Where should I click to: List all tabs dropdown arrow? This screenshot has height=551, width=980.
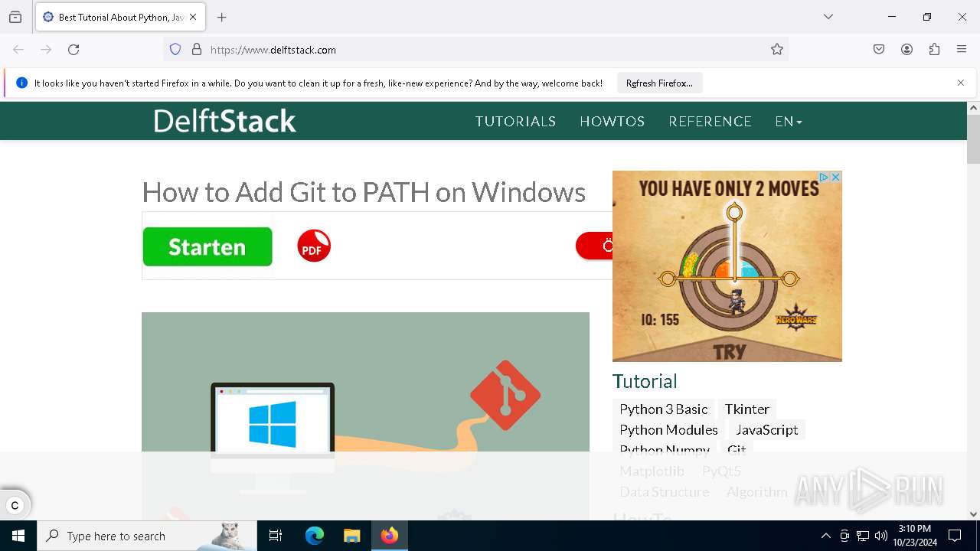pos(828,17)
